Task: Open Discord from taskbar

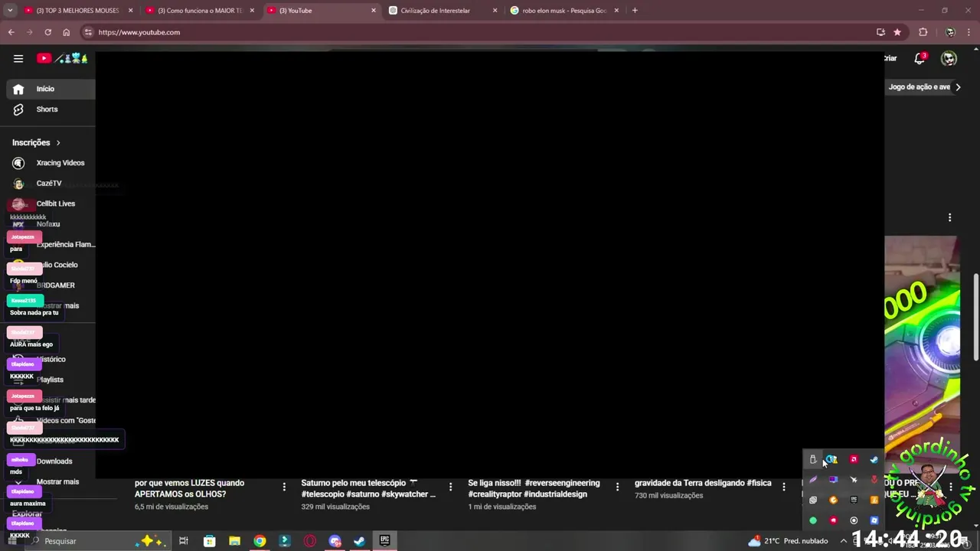Action: (x=335, y=541)
